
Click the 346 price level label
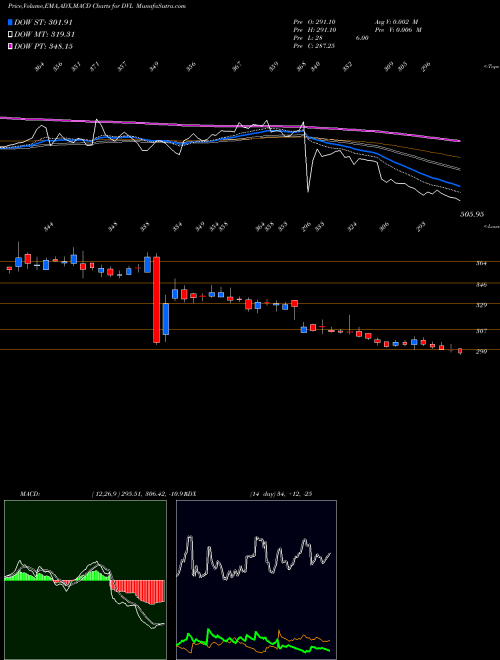(481, 285)
